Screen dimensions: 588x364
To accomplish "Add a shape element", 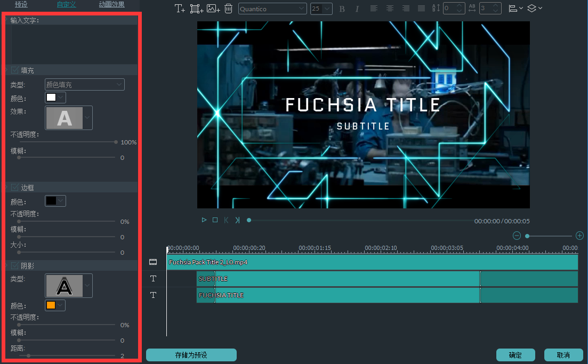I will pyautogui.click(x=197, y=8).
